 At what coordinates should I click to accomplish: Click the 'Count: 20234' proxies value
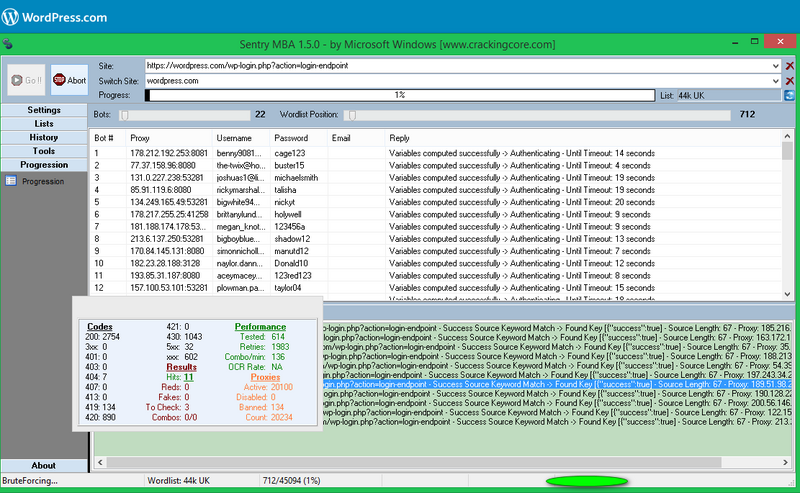269,417
